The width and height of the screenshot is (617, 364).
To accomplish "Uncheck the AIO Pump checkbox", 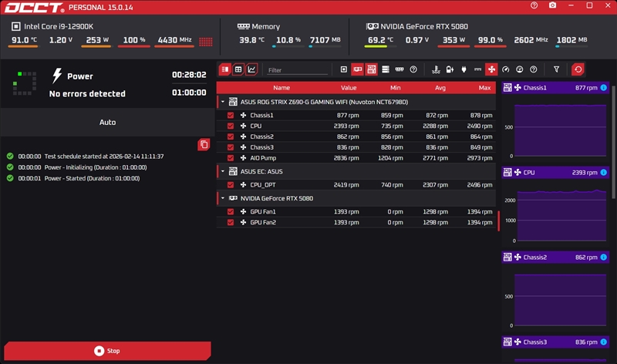I will pyautogui.click(x=231, y=158).
